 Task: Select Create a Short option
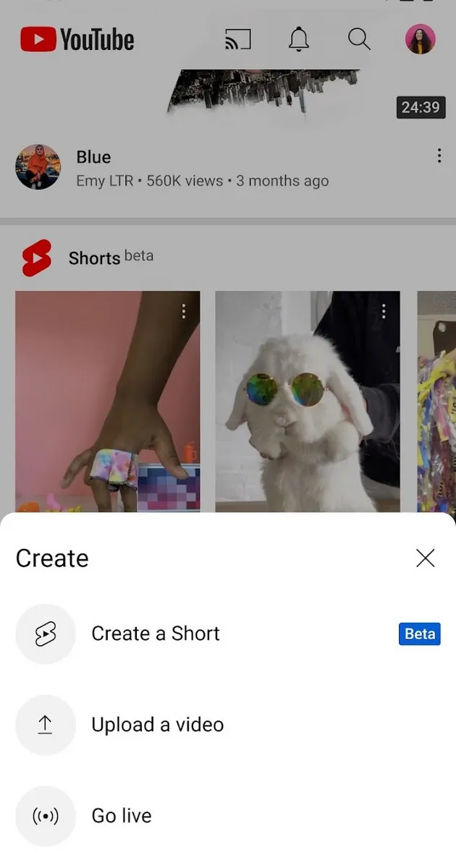pos(156,634)
